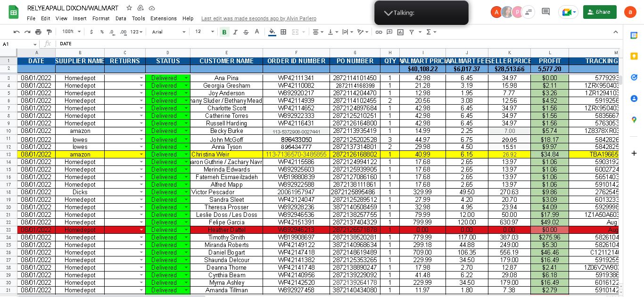Decrease decimal places
The width and height of the screenshot is (644, 297).
[x=112, y=32]
